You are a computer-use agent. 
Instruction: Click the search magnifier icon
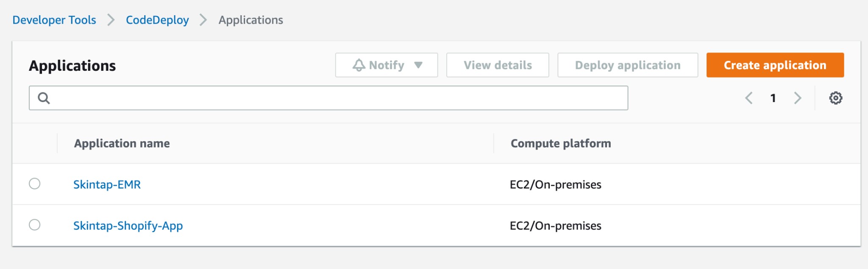click(x=44, y=98)
